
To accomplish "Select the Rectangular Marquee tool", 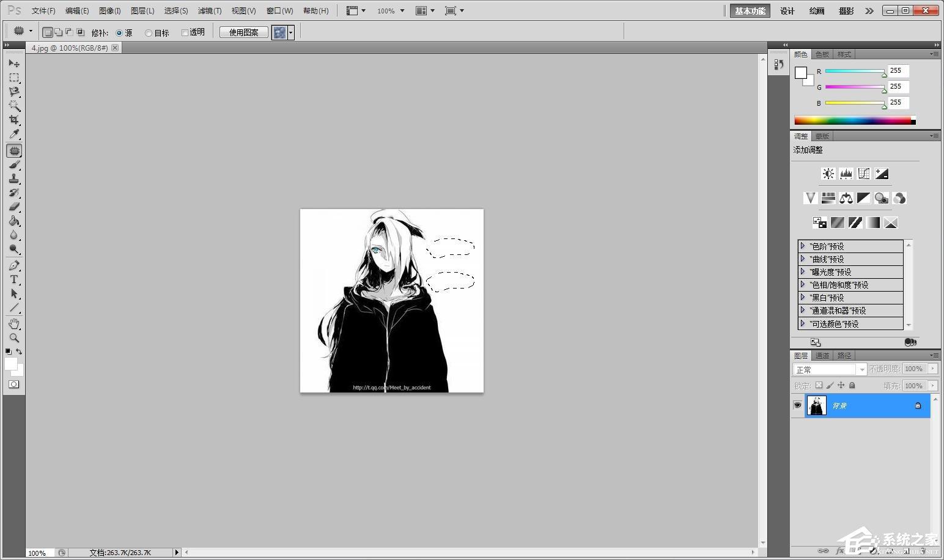I will pyautogui.click(x=13, y=78).
